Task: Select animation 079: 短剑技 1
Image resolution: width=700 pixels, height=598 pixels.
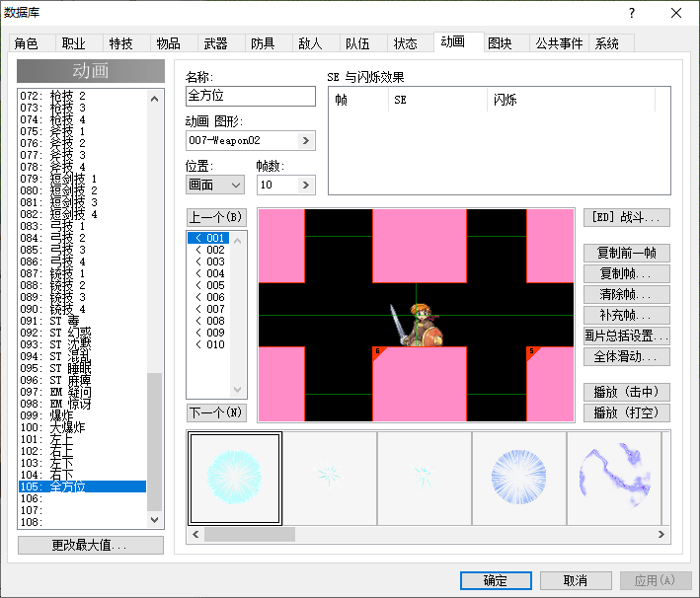Action: (x=83, y=179)
